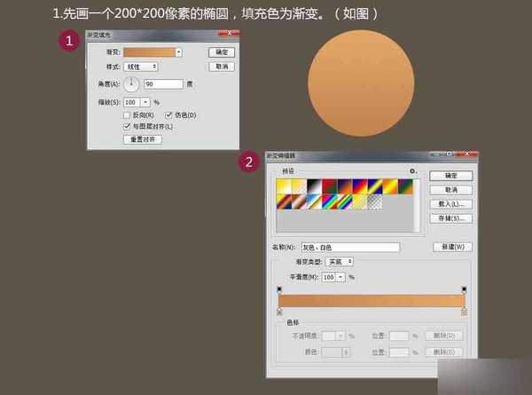Select the right color stop below gradient
Viewport: 532px width, 395px height.
pos(465,312)
